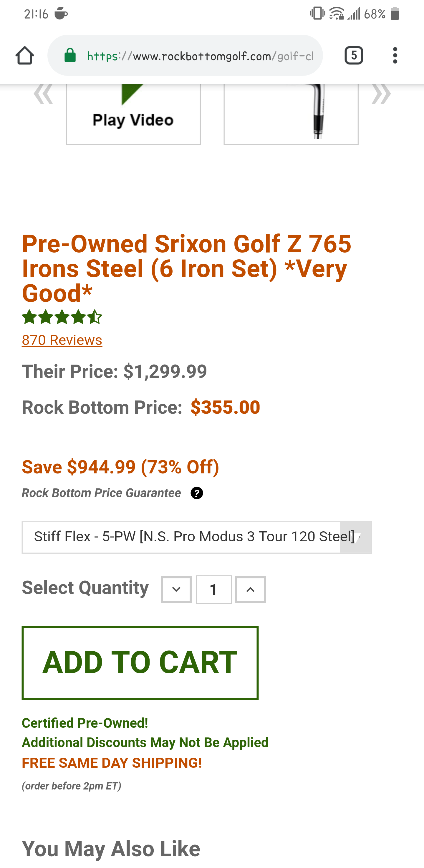Go to next gallery image with right arrows

381,94
